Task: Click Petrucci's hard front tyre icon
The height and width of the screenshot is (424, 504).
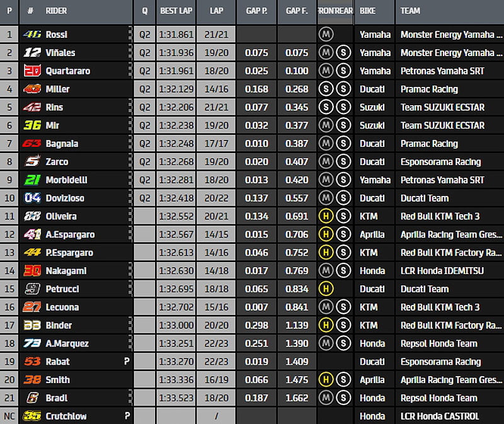Action: [x=326, y=289]
